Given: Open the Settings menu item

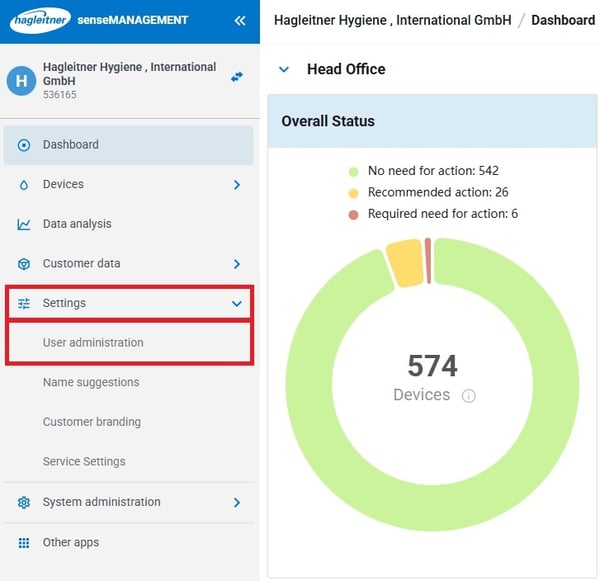Looking at the screenshot, I should 129,303.
